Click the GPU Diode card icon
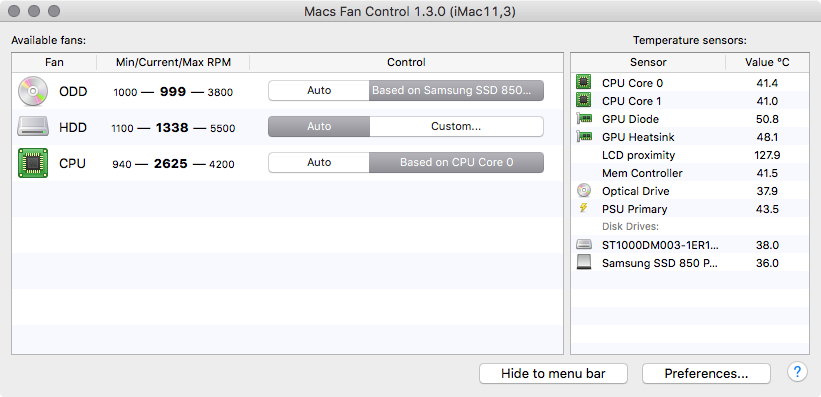The image size is (821, 397). [x=584, y=119]
